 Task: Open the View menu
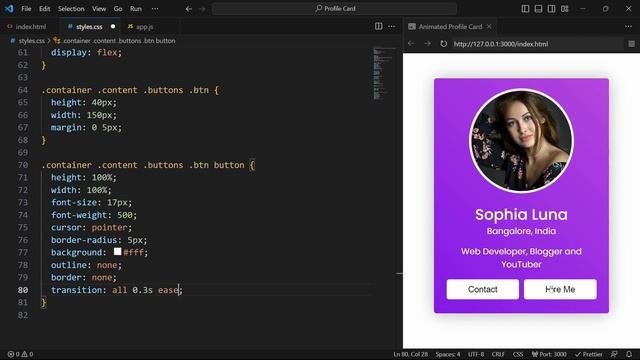(99, 9)
